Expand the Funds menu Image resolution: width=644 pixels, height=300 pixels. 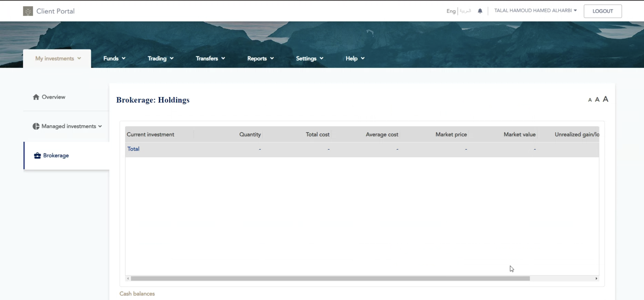point(114,58)
